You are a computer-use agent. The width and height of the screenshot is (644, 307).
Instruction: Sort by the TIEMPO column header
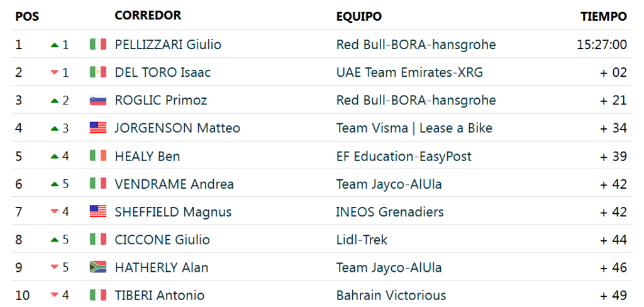pyautogui.click(x=604, y=16)
